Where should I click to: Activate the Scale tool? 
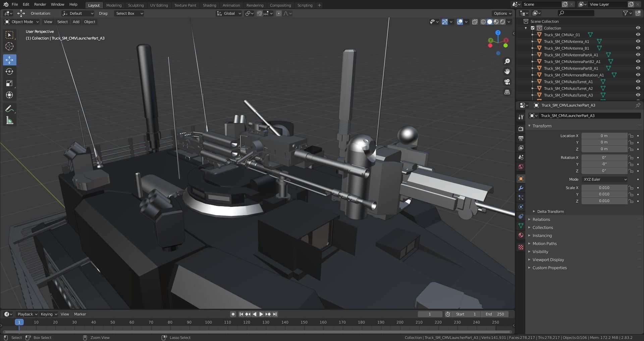click(x=9, y=83)
